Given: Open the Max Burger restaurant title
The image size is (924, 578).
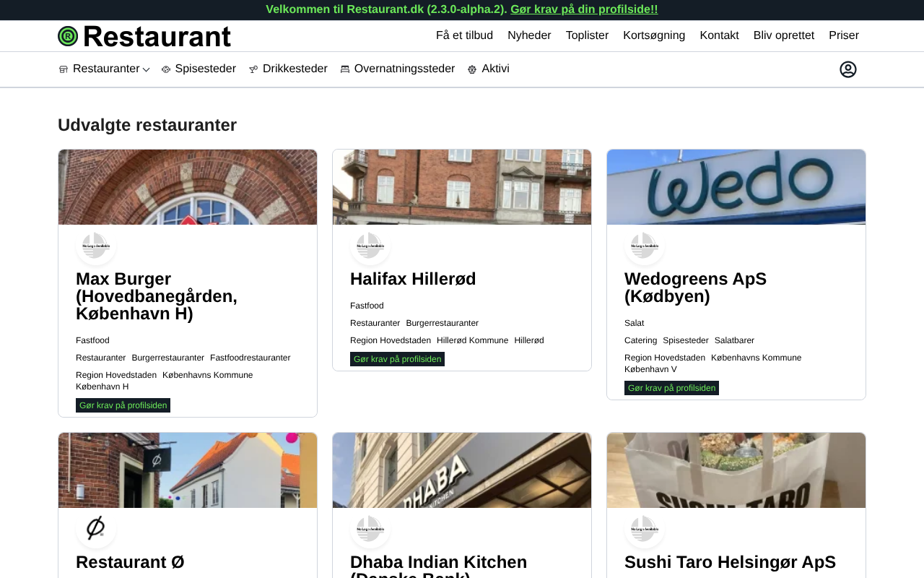Looking at the screenshot, I should (x=157, y=296).
